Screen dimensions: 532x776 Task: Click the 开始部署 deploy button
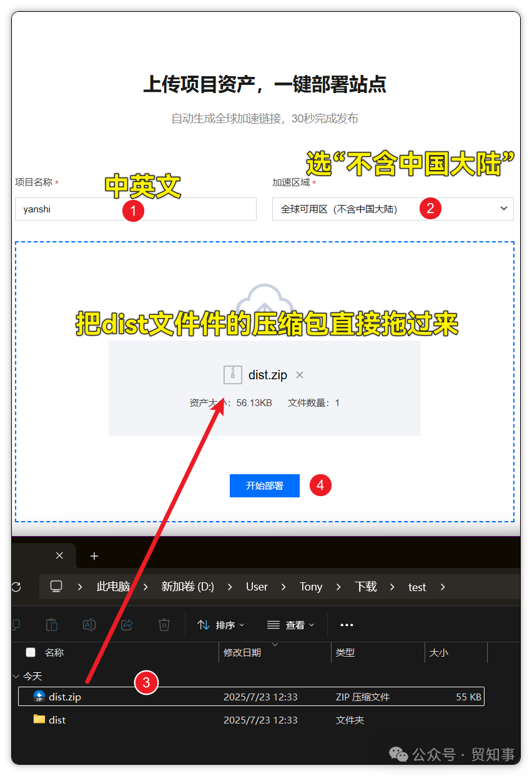point(264,485)
